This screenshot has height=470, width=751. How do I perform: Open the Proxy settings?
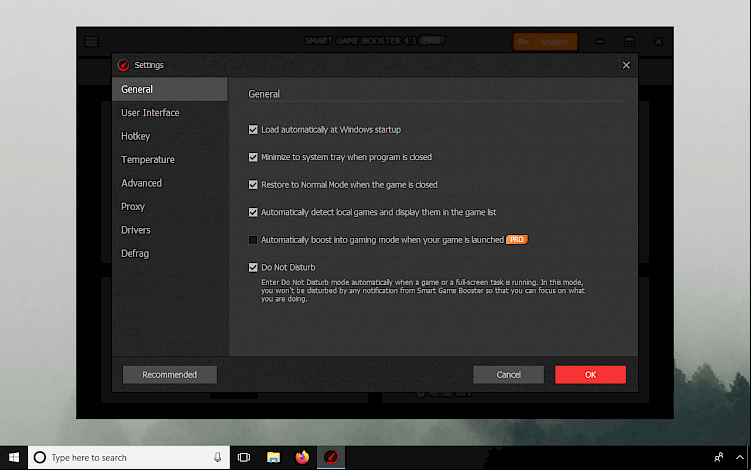pos(170,206)
